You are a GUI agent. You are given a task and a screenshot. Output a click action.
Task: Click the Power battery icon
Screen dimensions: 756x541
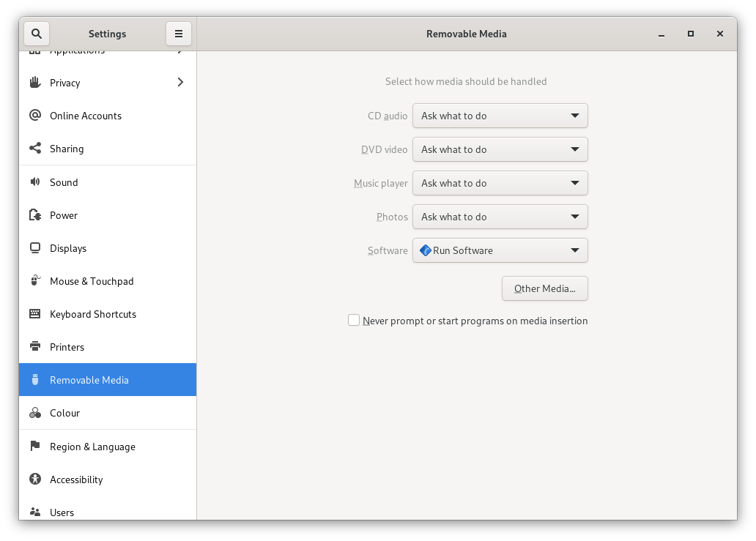(34, 215)
